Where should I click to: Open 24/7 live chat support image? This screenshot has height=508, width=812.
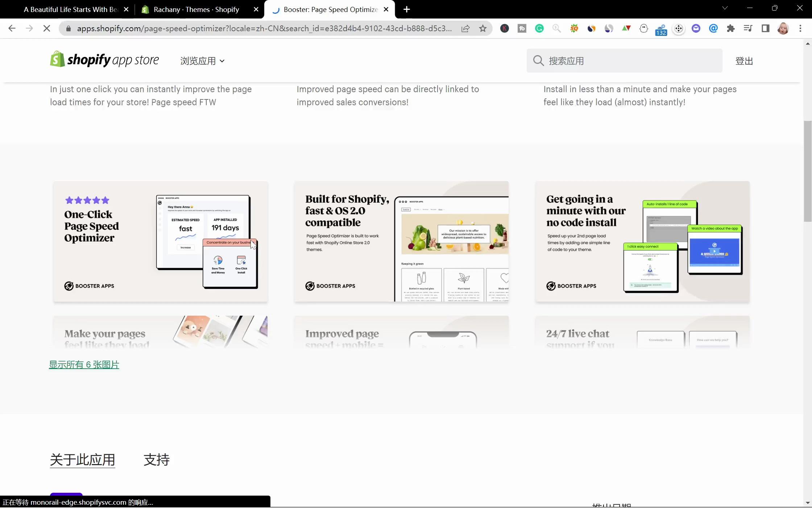click(x=642, y=332)
